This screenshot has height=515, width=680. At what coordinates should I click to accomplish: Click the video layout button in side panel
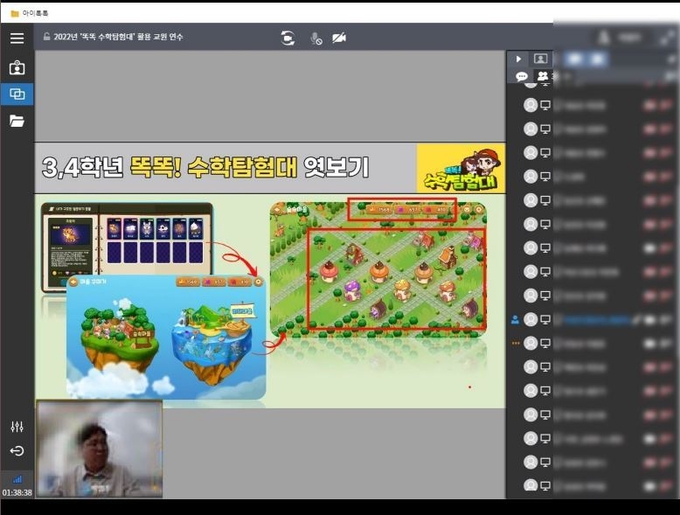(x=540, y=59)
